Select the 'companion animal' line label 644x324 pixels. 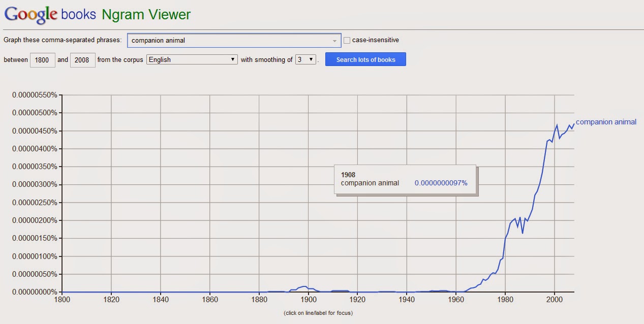[x=606, y=122]
